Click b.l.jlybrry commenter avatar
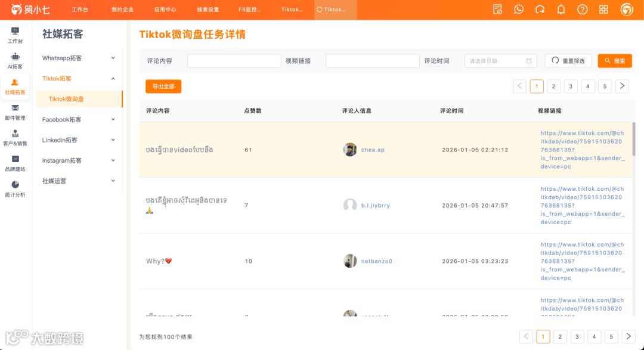Viewport: 644px width, 350px height. tap(350, 205)
